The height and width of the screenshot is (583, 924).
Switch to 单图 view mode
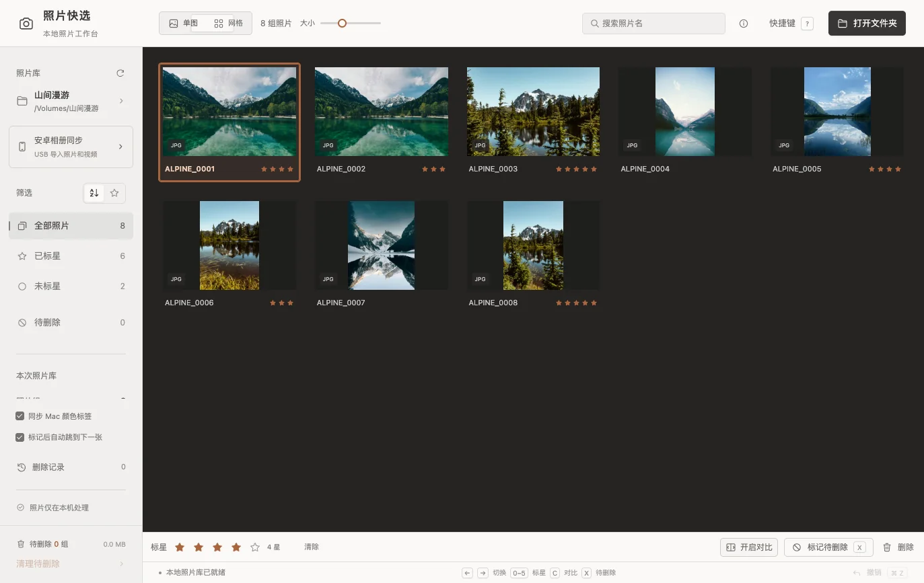(x=183, y=24)
